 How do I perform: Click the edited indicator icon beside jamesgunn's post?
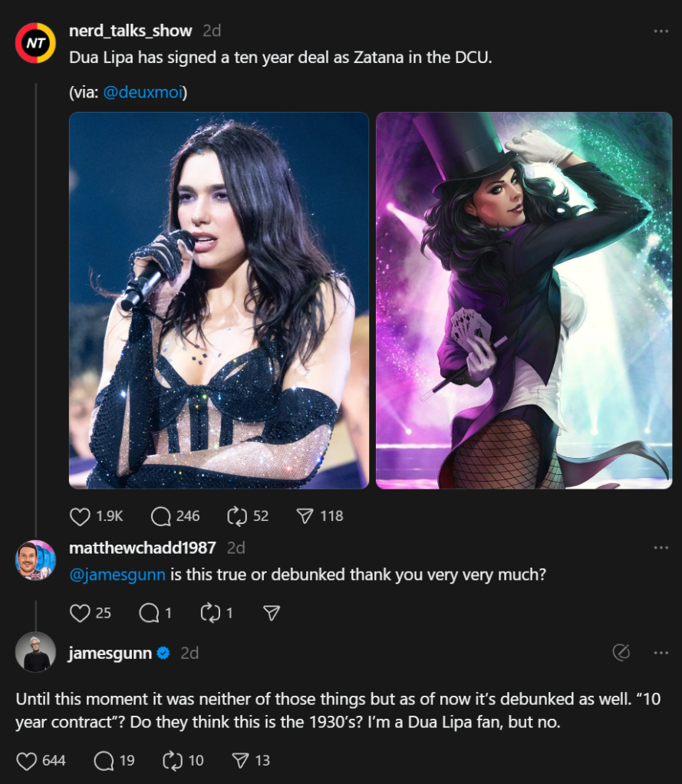621,653
